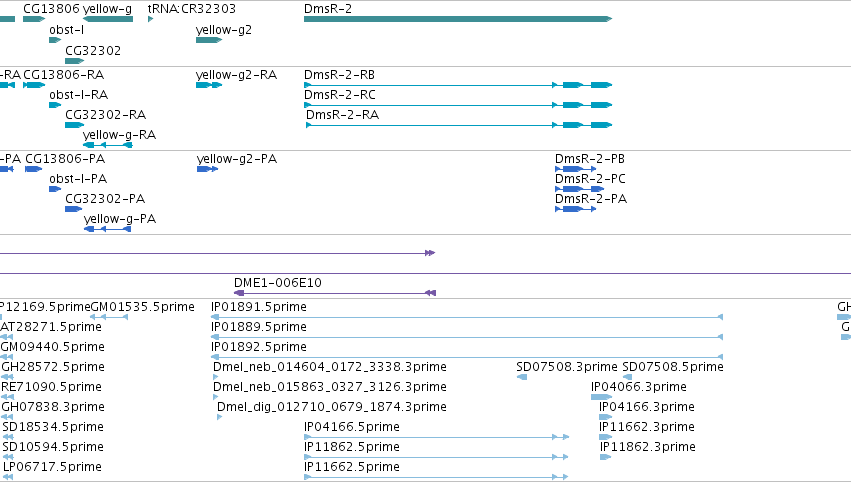Image resolution: width=851 pixels, height=482 pixels.
Task: Click the DmsR-2-RB transcript line
Action: click(x=458, y=85)
